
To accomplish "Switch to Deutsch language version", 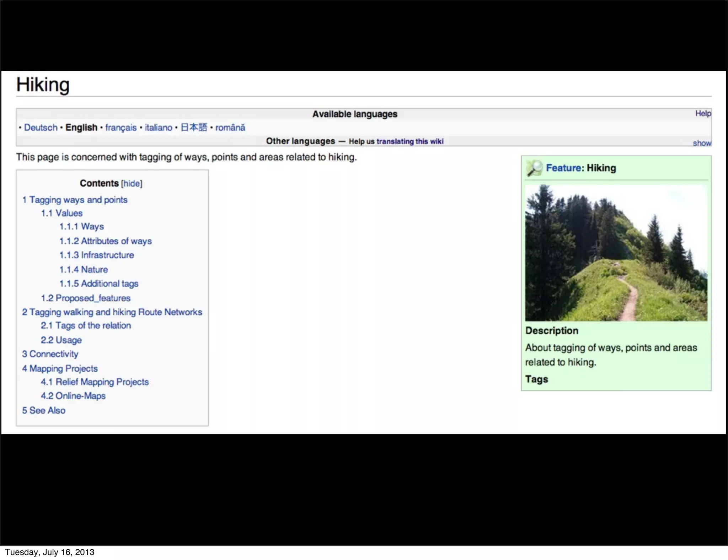I will pos(41,128).
